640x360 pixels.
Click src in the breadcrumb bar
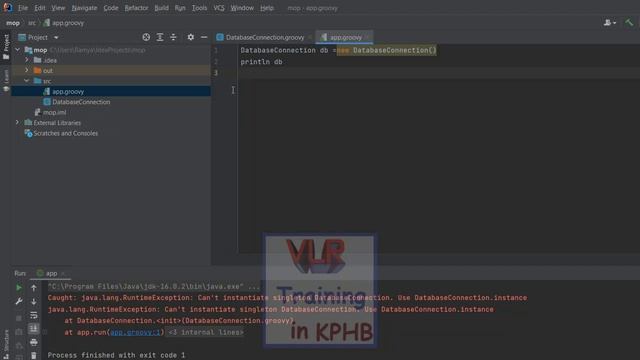click(32, 23)
